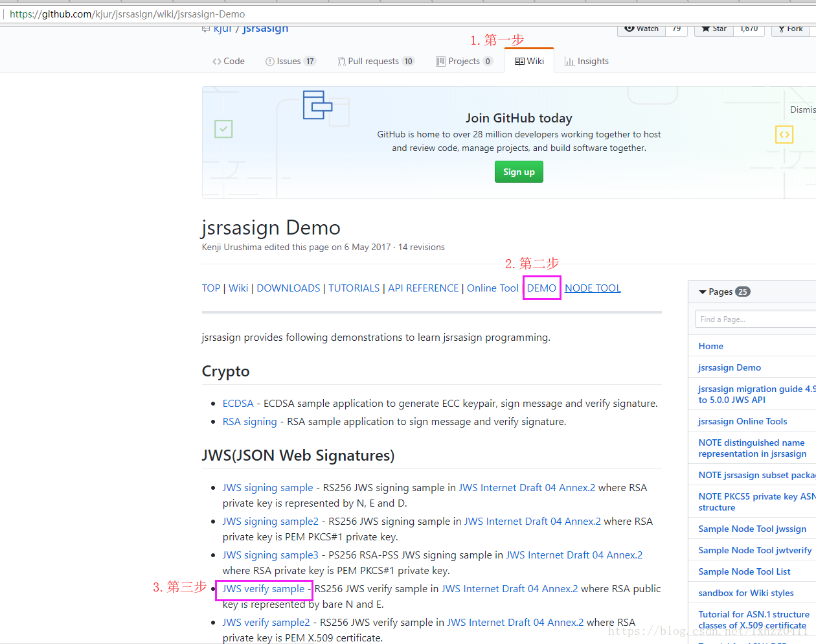Click the Insights graph icon
This screenshot has height=644, width=816.
pos(569,62)
